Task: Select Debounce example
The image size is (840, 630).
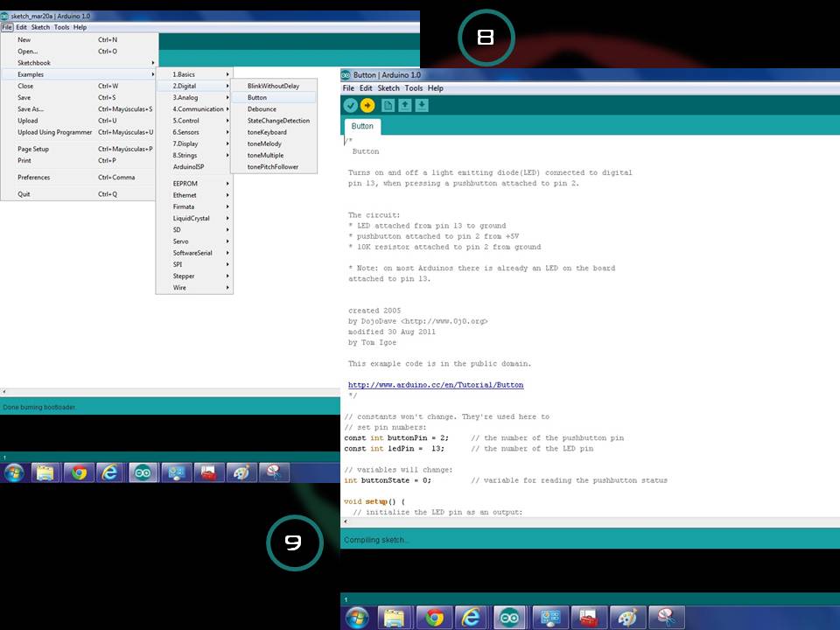Action: coord(274,108)
